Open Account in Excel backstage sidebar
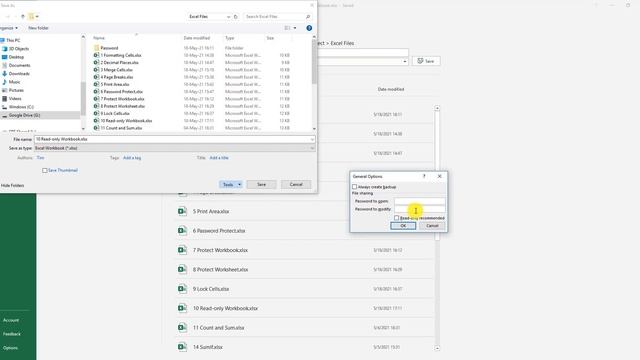This screenshot has height=360, width=640. click(11, 320)
